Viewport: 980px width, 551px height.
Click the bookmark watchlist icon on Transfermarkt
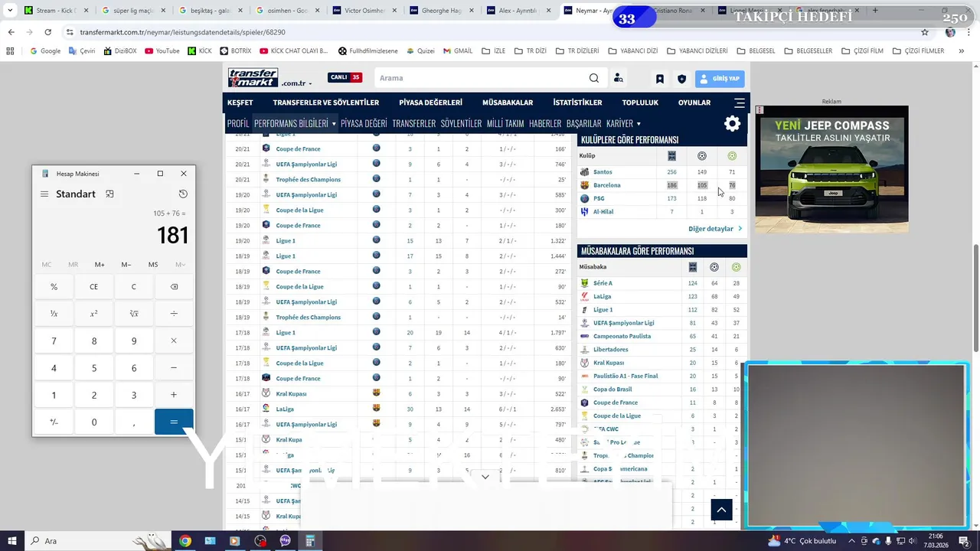[x=659, y=79]
